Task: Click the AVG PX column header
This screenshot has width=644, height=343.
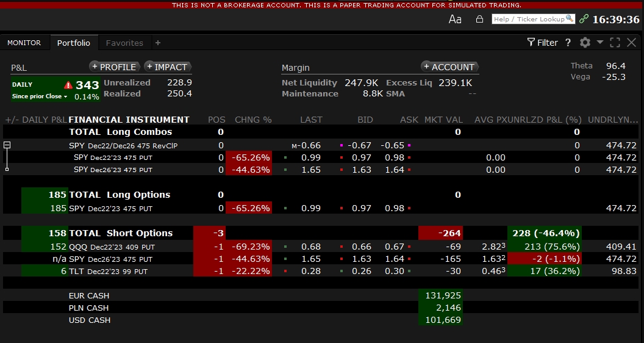Action: click(490, 120)
